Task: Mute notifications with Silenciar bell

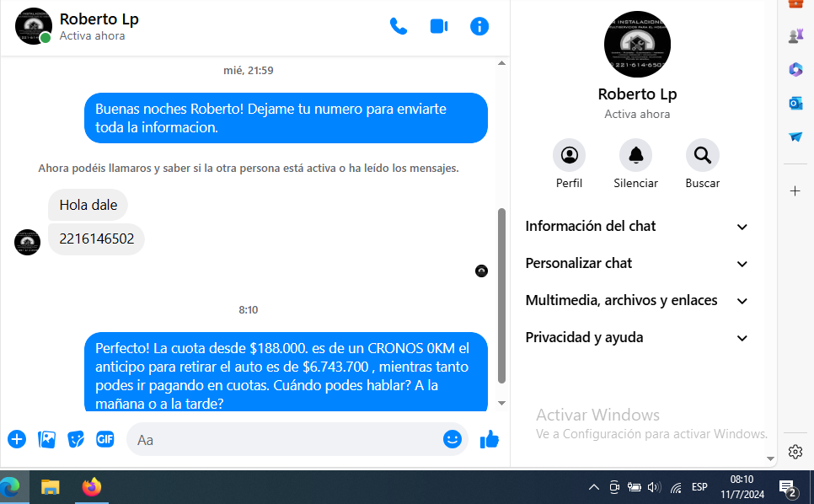Action: (635, 155)
